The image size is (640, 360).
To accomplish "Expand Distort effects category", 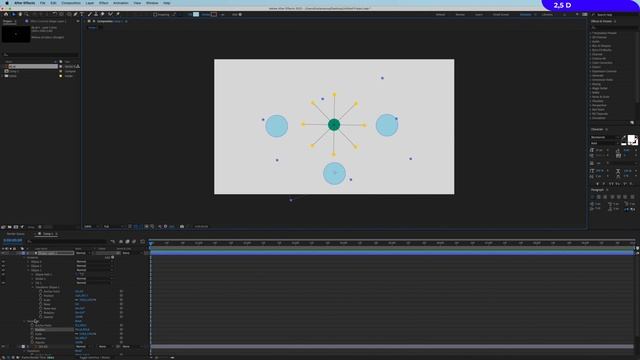I will click(591, 67).
